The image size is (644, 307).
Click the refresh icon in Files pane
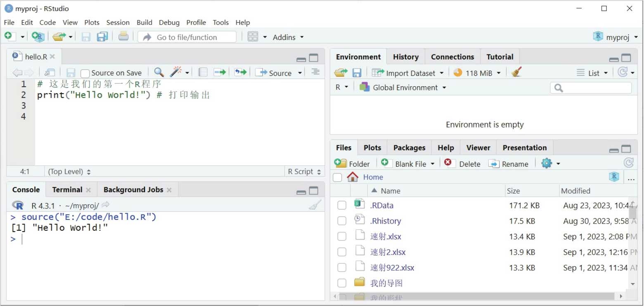[x=628, y=163]
